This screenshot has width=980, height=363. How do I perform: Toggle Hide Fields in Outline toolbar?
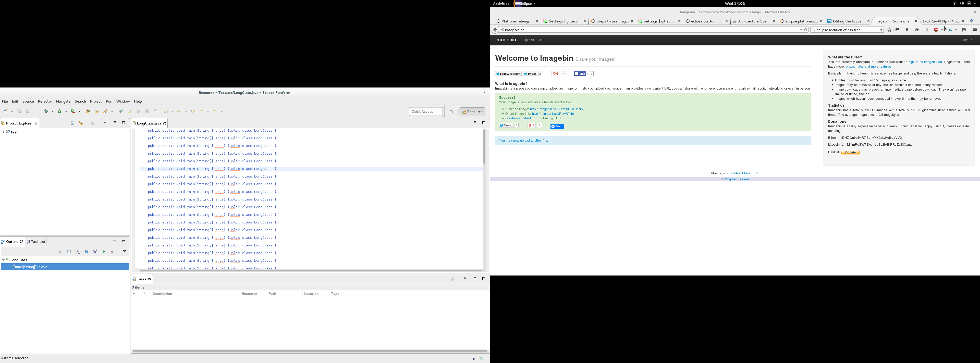click(x=86, y=252)
